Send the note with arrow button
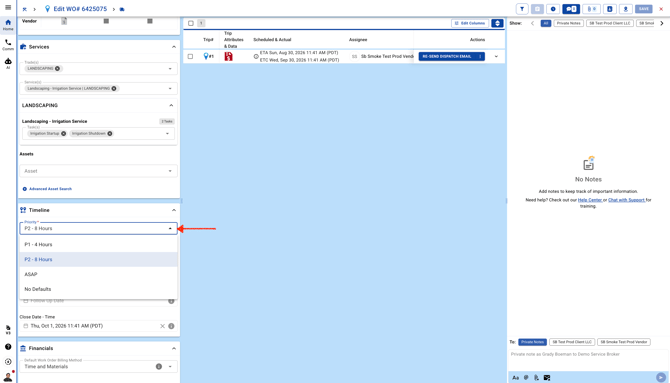Screen dimensions: 670x383 (661, 377)
